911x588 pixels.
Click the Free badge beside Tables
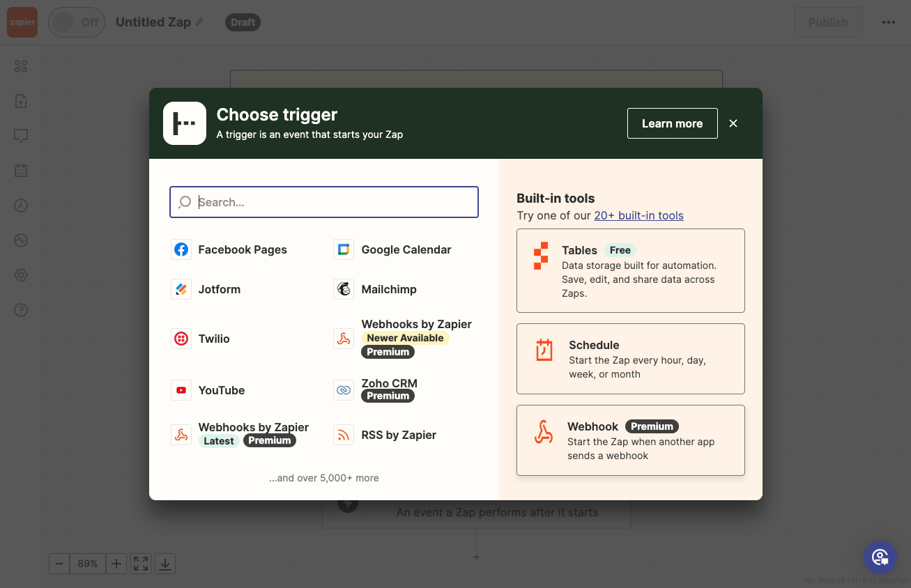coord(620,250)
